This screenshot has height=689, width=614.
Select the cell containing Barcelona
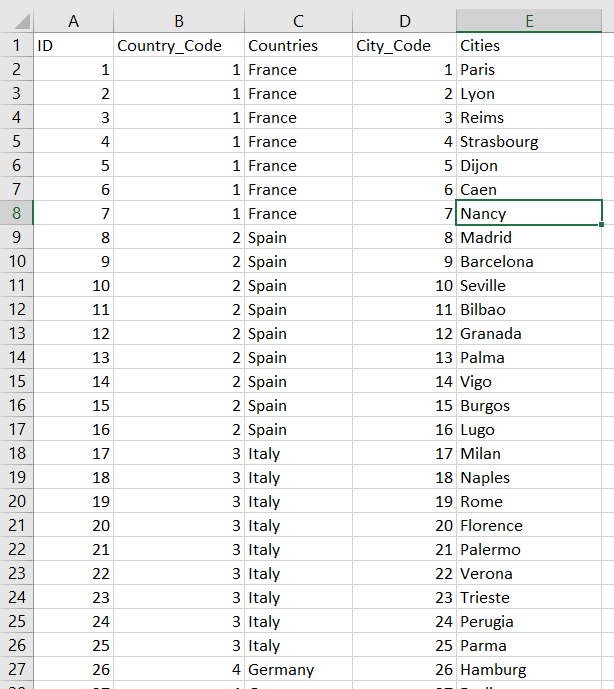pyautogui.click(x=529, y=261)
